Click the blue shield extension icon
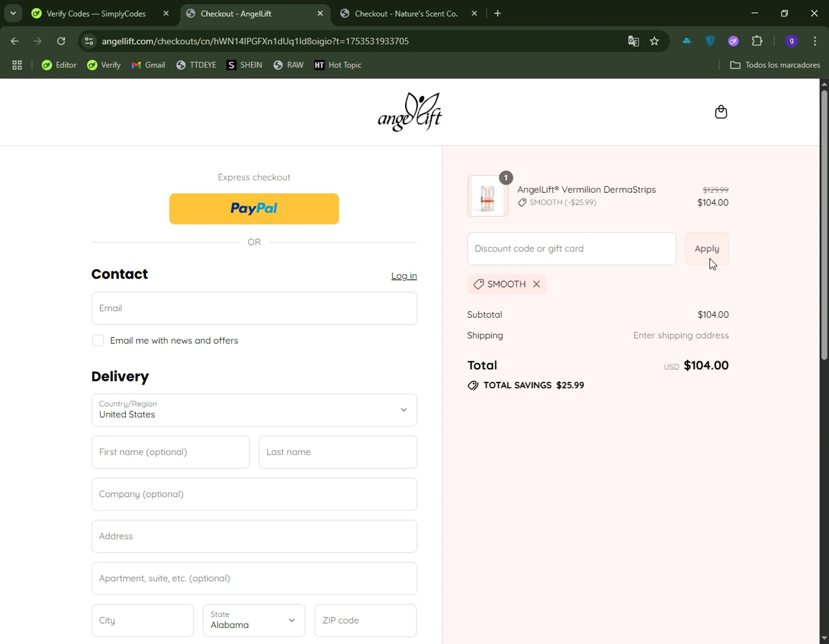Image resolution: width=829 pixels, height=644 pixels. [x=710, y=41]
